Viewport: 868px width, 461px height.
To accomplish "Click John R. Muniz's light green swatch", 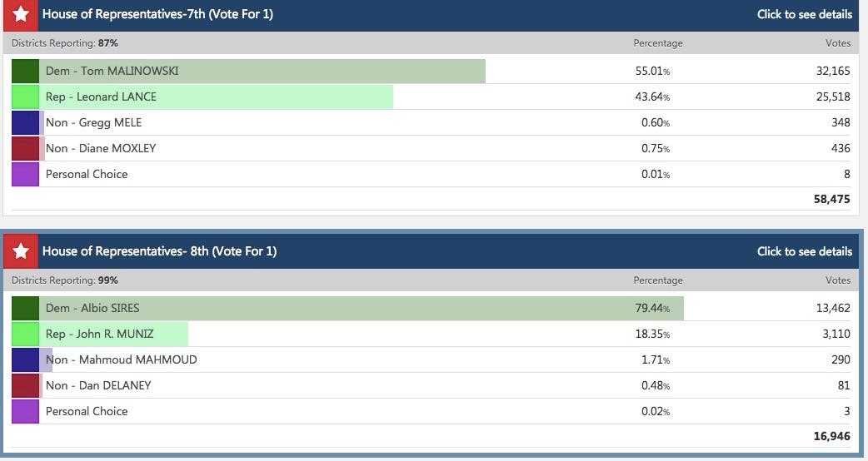I will [26, 334].
